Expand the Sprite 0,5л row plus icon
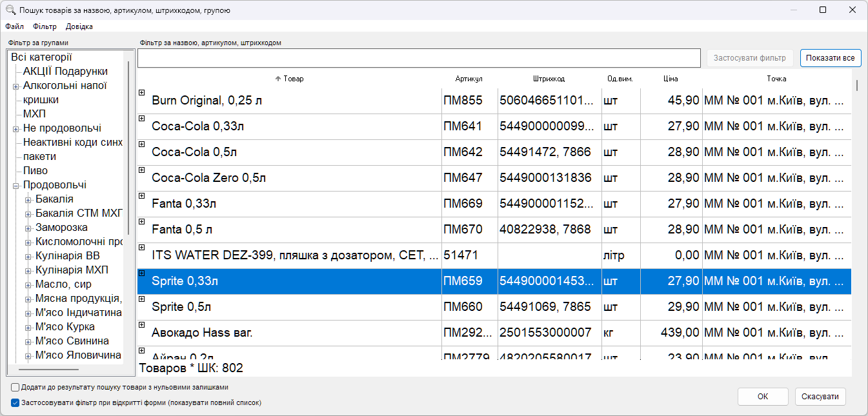The width and height of the screenshot is (868, 416). point(142,299)
